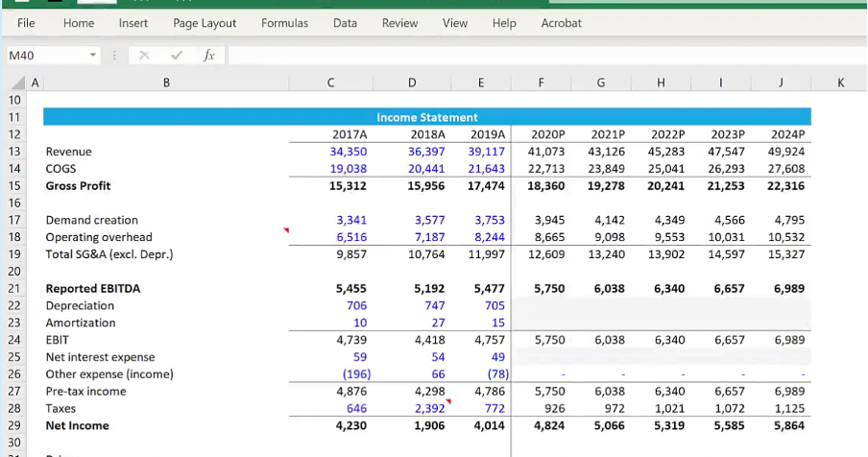Click inside the Name Box showing M40

[43, 56]
